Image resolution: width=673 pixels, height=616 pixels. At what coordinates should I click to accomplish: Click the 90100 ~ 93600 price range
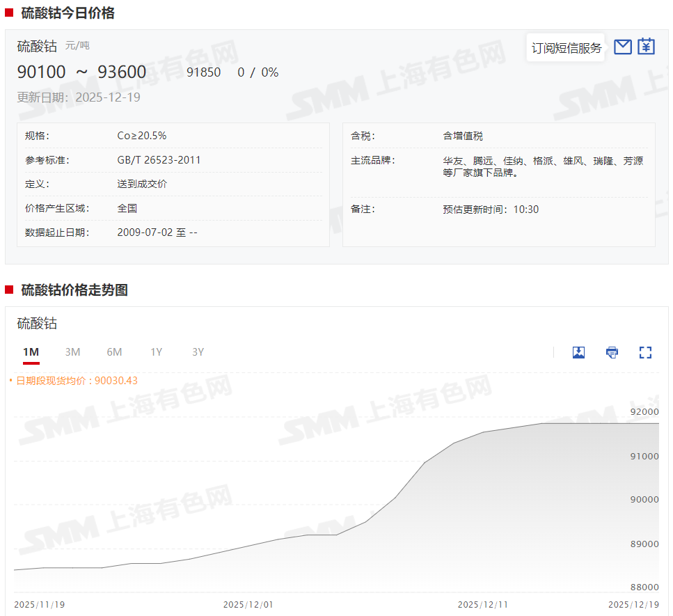81,72
